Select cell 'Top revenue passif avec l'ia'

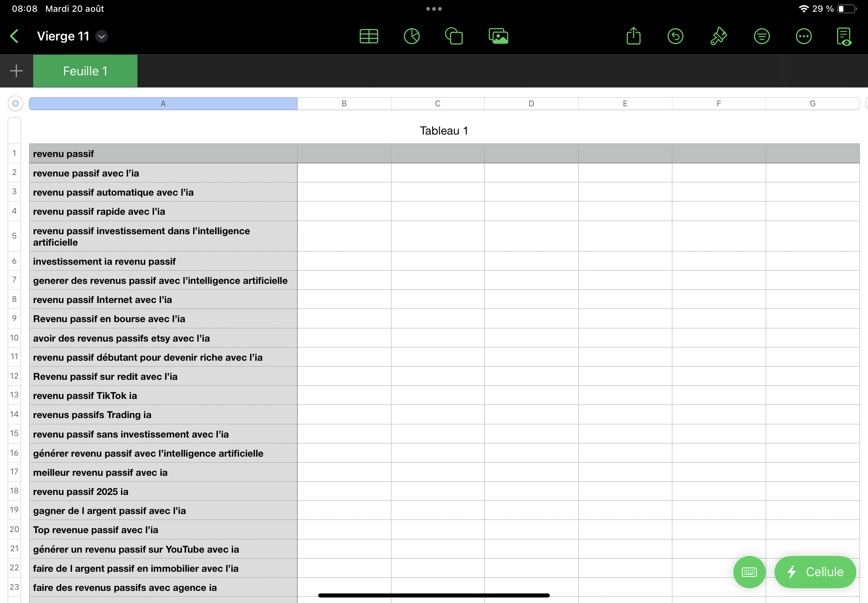[x=163, y=530]
